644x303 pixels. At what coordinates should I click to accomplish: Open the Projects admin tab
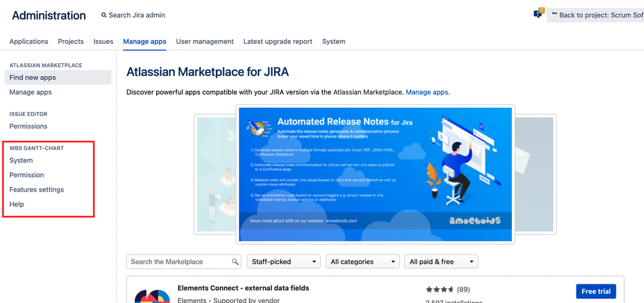71,41
